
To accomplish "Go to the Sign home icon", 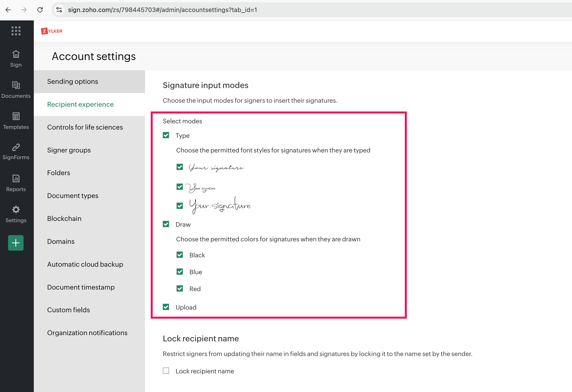I will [16, 54].
